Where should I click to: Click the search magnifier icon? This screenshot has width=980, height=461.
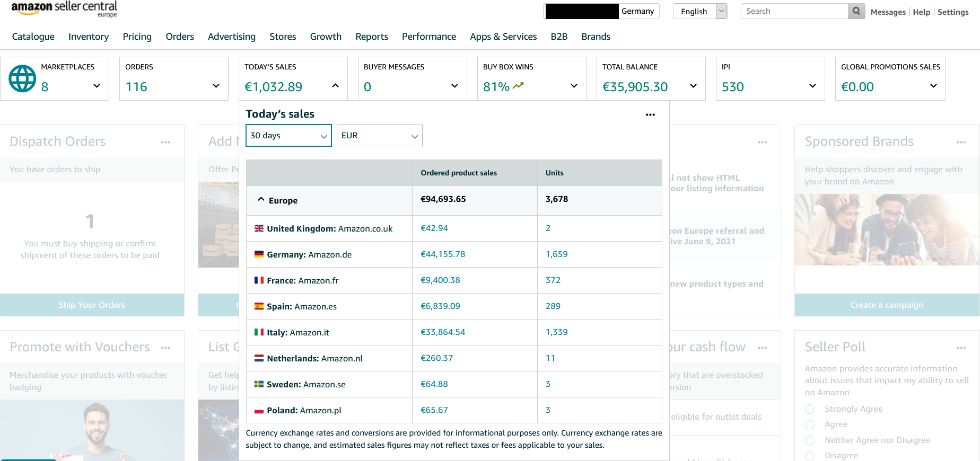[x=856, y=11]
